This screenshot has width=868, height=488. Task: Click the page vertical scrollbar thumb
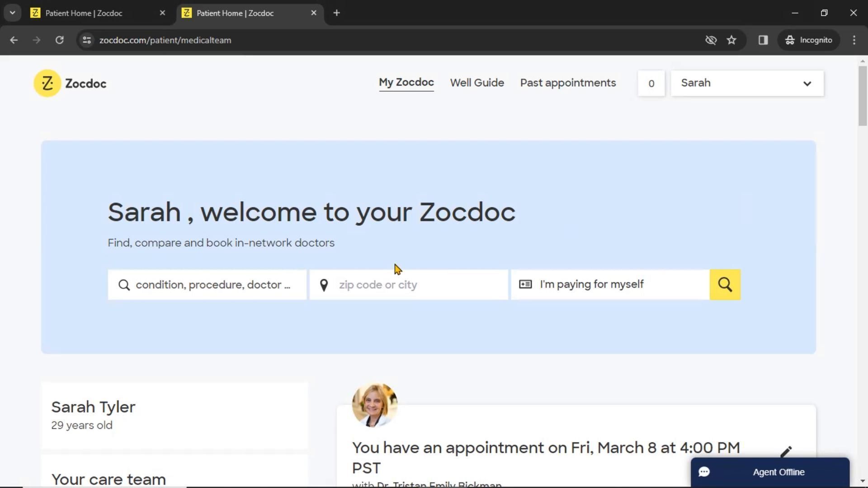pyautogui.click(x=862, y=96)
